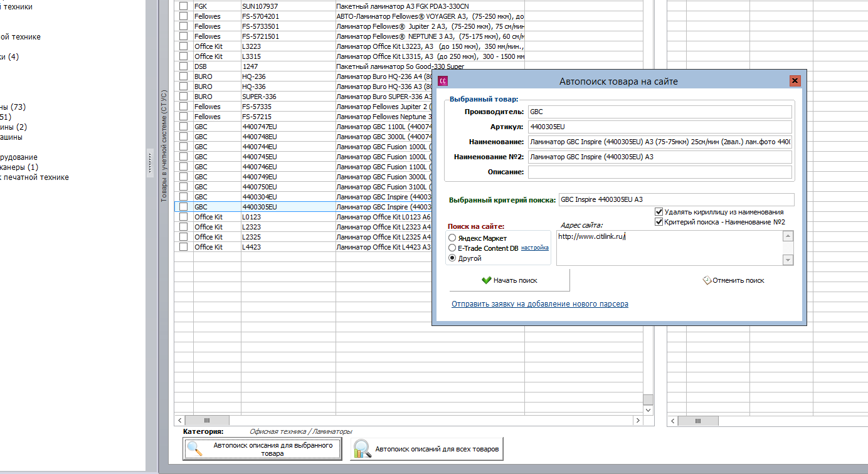Image resolution: width=868 pixels, height=474 pixels.
Task: Select the L0123 article cell
Action: (288, 217)
